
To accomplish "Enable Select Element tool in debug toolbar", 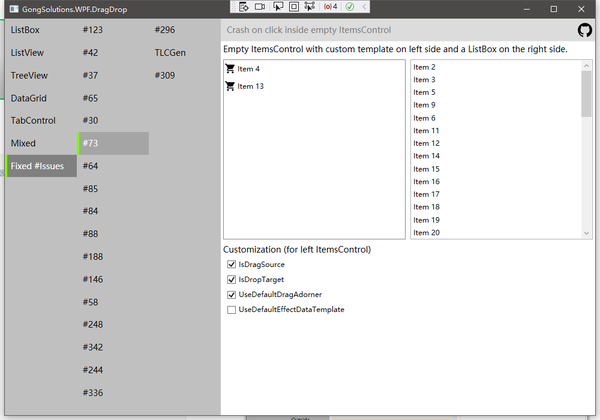I will point(278,7).
